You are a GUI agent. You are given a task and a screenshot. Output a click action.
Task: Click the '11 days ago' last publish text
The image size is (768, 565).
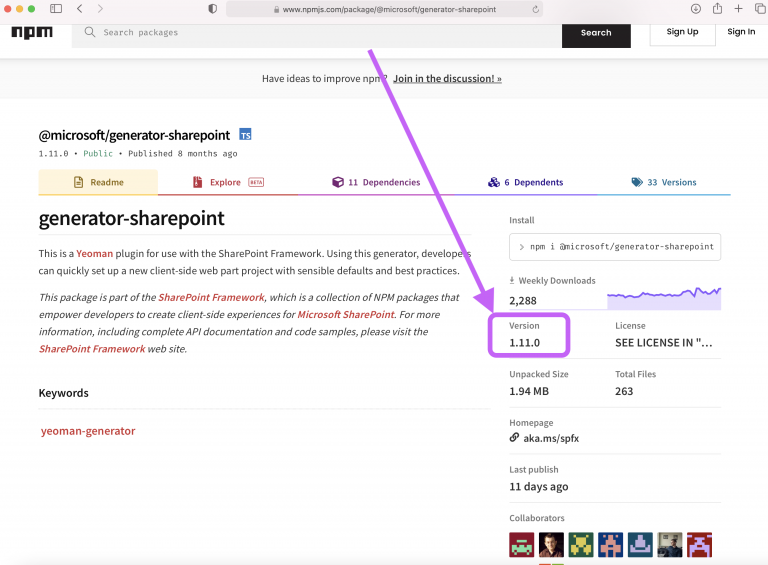[x=539, y=487]
